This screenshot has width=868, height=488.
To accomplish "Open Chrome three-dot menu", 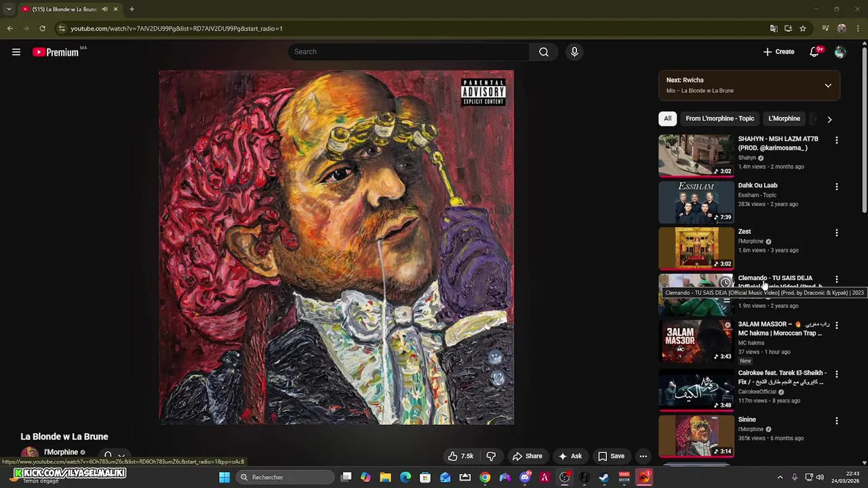I will (859, 28).
